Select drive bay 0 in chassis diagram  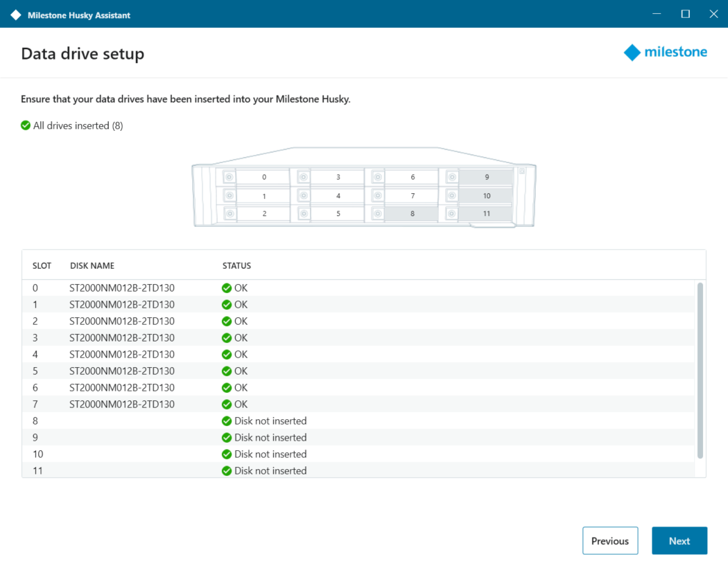click(263, 177)
